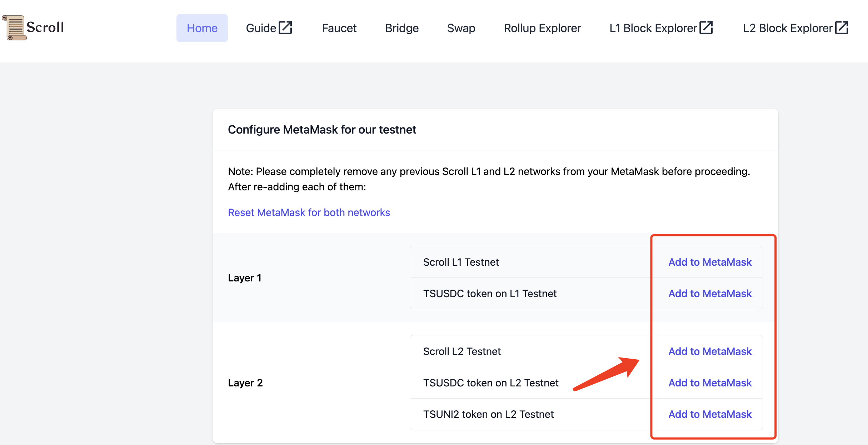Click the external link icon beside L2 Block Explorer
Screen dimensions: 868x445
[842, 28]
